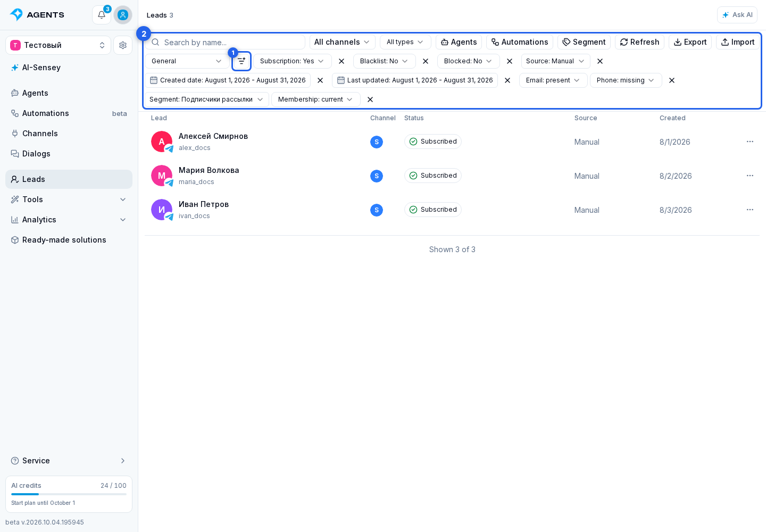Open Ready-made solutions
Screen dimensions: 766x532
[69, 240]
